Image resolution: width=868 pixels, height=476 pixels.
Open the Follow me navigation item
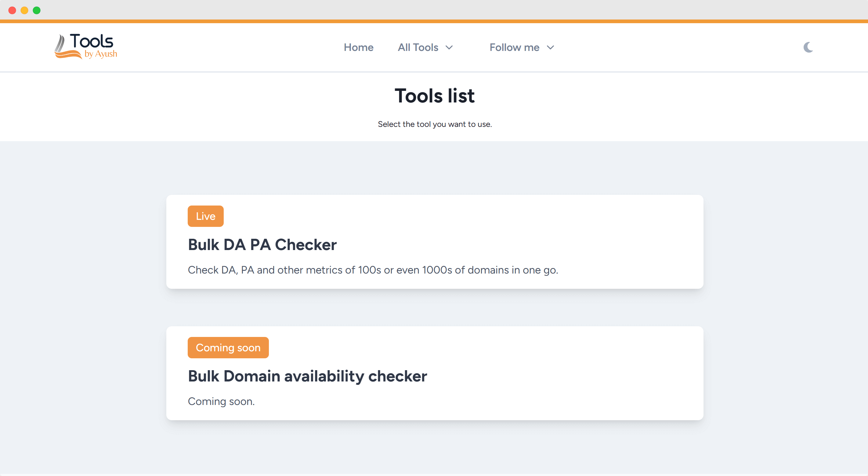point(514,47)
